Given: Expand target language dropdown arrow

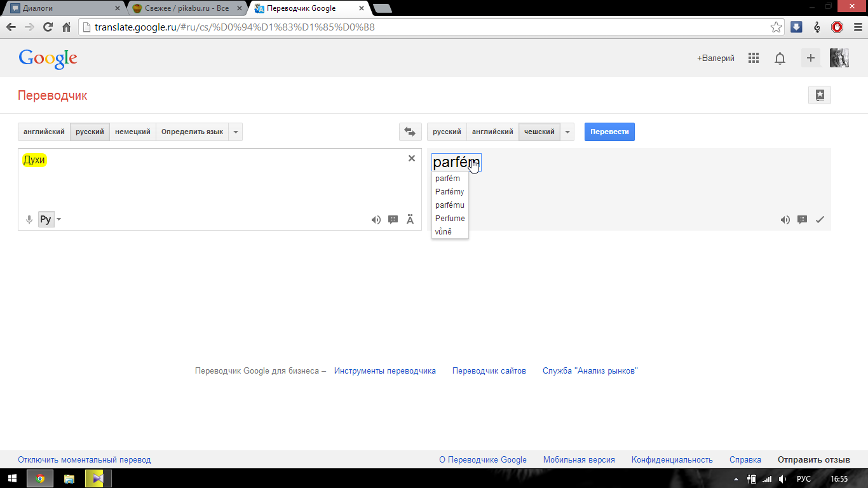Looking at the screenshot, I should [x=567, y=132].
